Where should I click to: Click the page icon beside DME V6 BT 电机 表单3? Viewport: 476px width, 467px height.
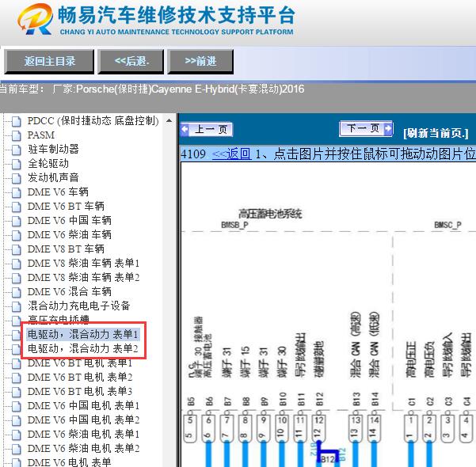[x=17, y=393]
